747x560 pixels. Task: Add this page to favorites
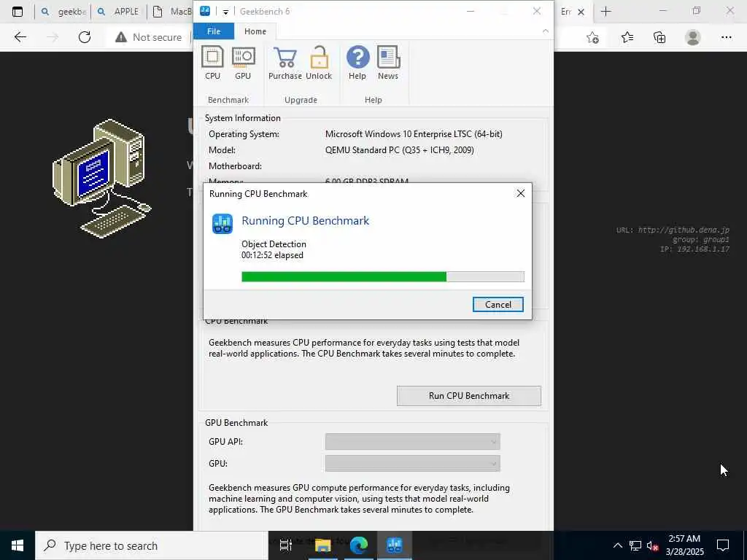pos(592,37)
